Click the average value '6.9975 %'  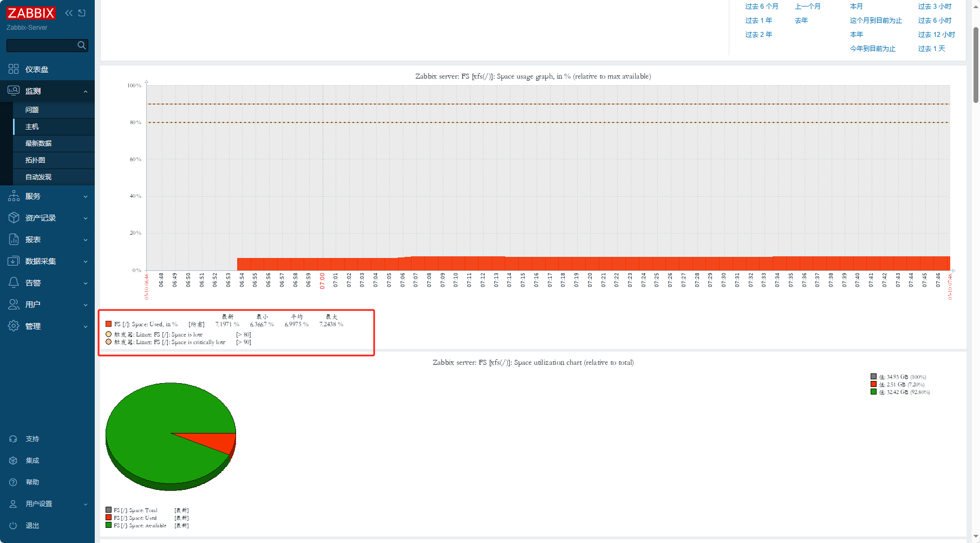[297, 324]
